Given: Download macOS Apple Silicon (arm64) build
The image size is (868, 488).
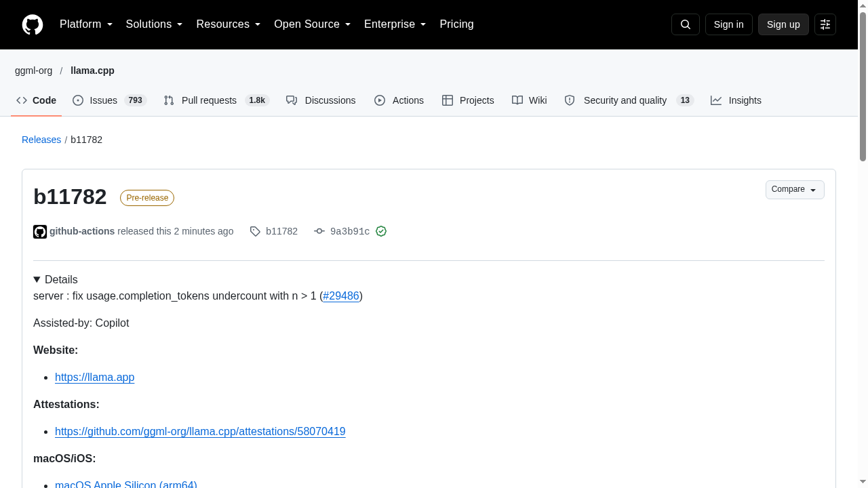Looking at the screenshot, I should tap(126, 484).
